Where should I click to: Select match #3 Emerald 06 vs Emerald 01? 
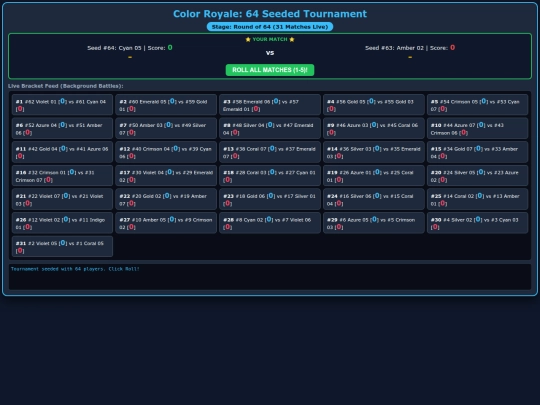click(x=270, y=105)
